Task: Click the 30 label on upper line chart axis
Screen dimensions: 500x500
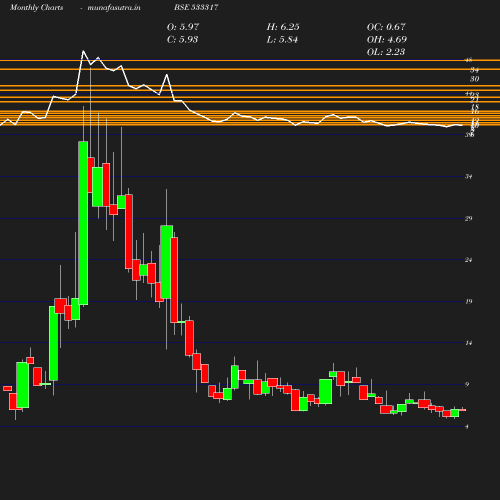Action: point(475,79)
